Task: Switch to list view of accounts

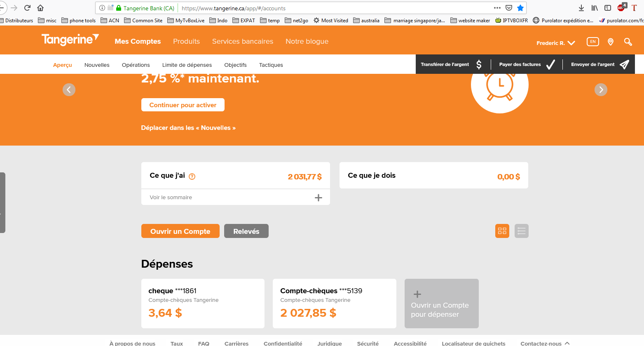Action: pyautogui.click(x=522, y=231)
